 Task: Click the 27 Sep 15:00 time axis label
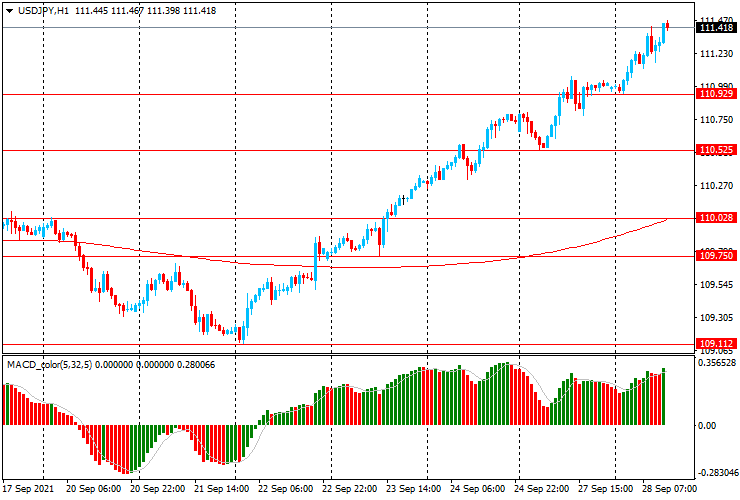tap(606, 489)
